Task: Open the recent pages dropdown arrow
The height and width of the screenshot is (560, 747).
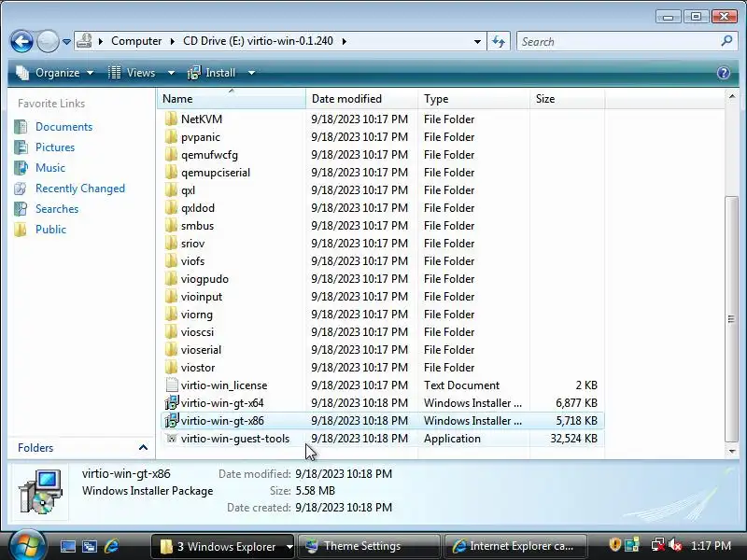Action: [x=66, y=42]
